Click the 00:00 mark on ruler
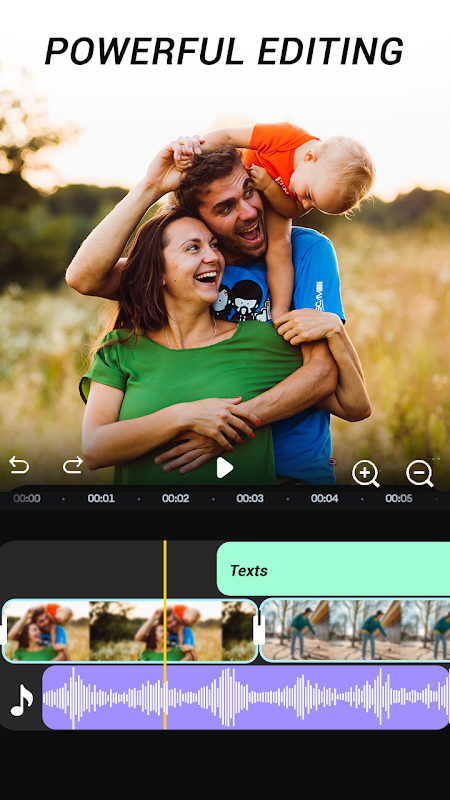Viewport: 450px width, 800px height. [x=27, y=498]
